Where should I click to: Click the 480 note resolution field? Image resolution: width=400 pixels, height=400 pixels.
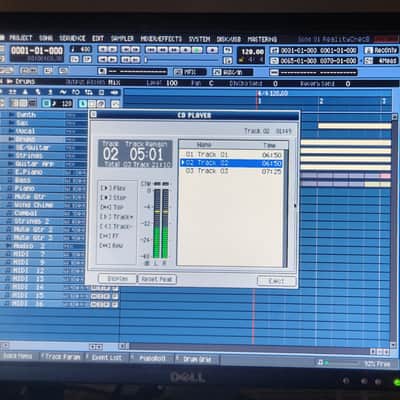[x=81, y=49]
